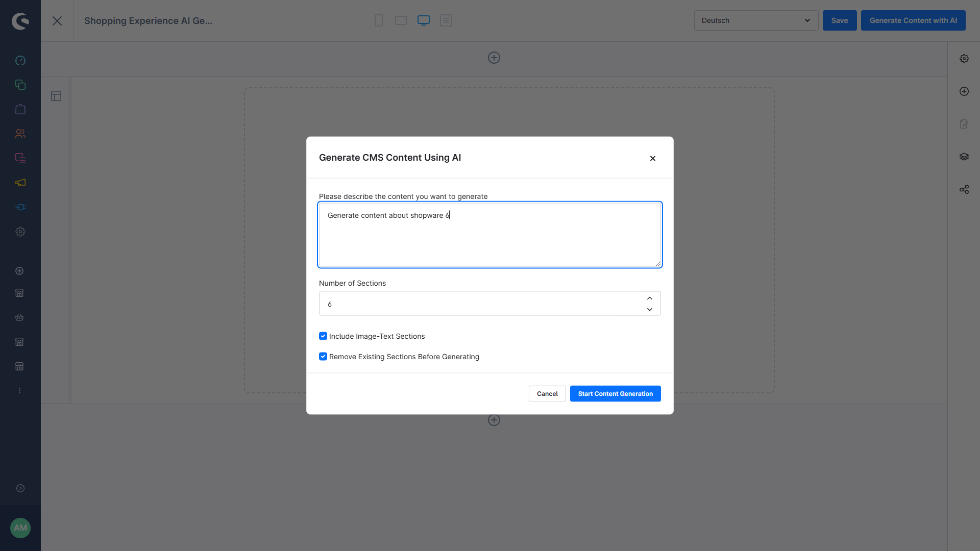
Task: Open the Deutsch language dropdown
Action: (756, 20)
